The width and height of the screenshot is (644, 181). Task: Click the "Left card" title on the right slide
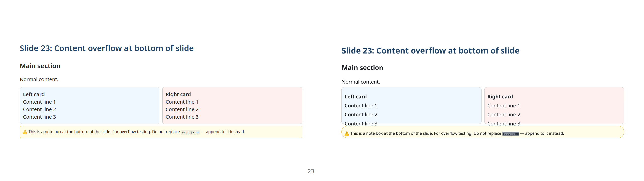pyautogui.click(x=355, y=97)
